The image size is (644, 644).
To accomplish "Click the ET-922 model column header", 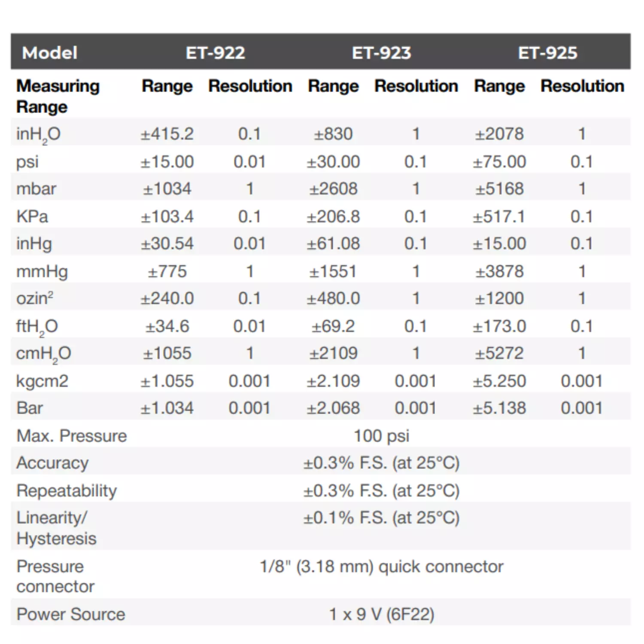I will (215, 53).
